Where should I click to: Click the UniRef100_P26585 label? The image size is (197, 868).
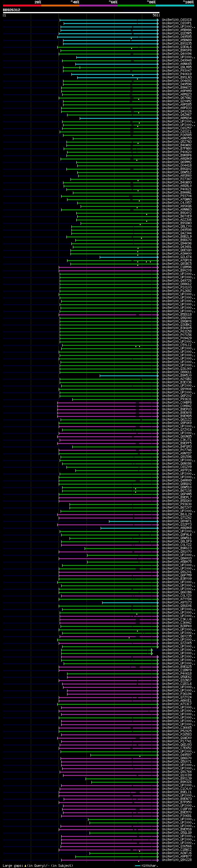tap(177, 135)
